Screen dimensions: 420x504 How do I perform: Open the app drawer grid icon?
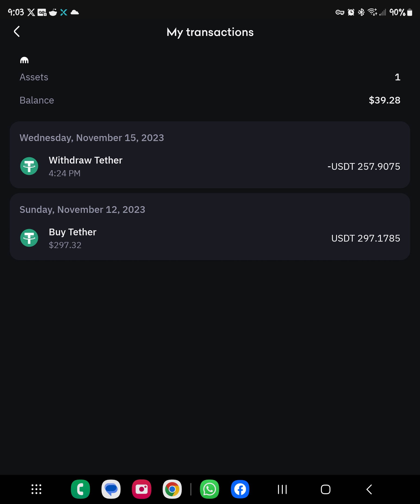point(36,489)
